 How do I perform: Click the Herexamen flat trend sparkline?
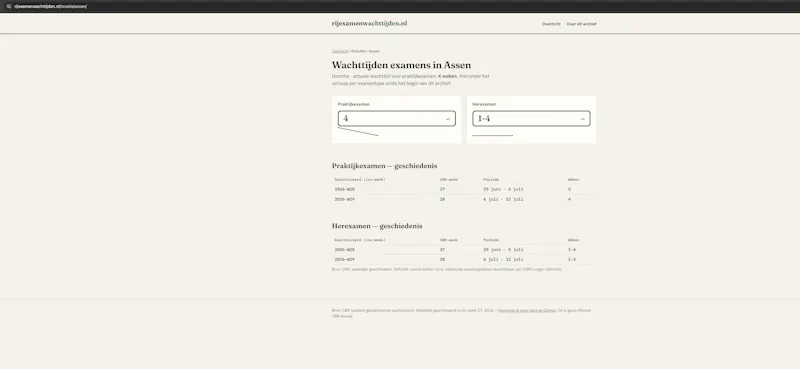pos(492,135)
